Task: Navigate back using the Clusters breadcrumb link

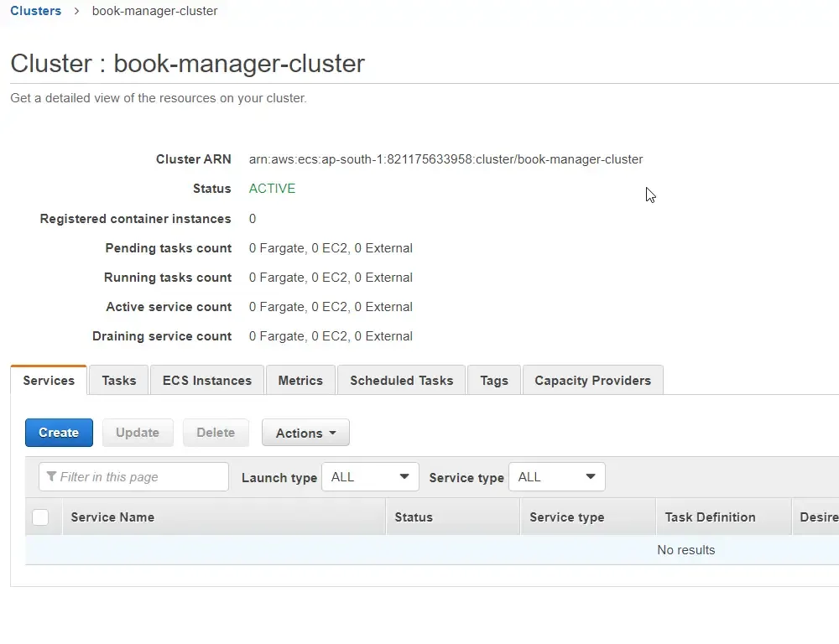Action: click(x=35, y=11)
